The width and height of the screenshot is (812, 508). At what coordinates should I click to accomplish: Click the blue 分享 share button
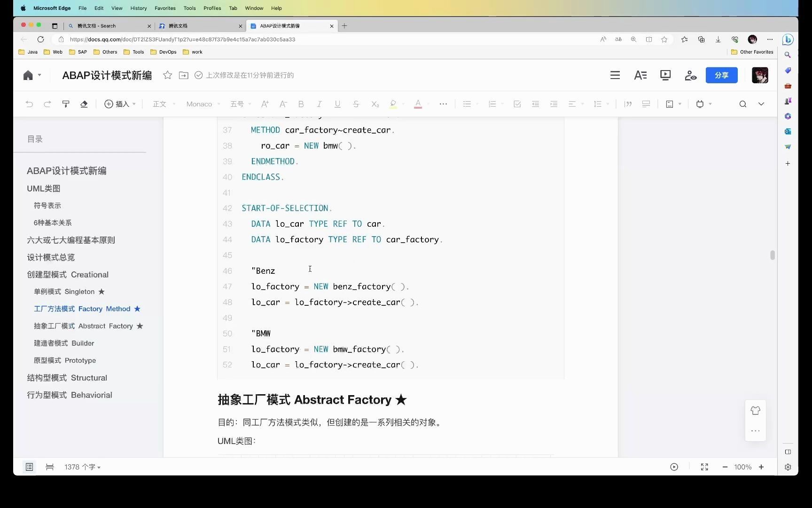[721, 75]
